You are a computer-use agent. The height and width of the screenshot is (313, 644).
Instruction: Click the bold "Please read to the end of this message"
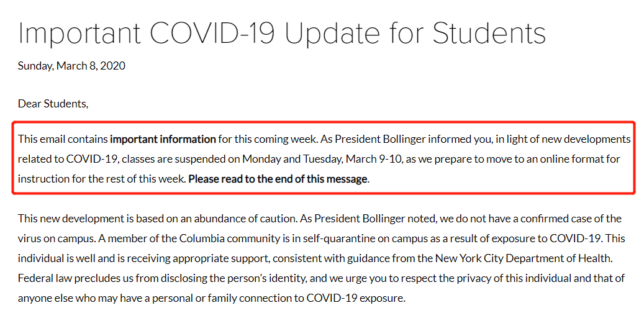278,179
